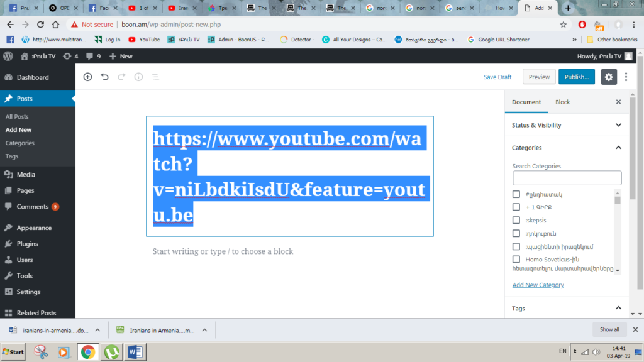Open the Google URL Shortener bookmark
Image resolution: width=644 pixels, height=362 pixels.
coord(499,40)
